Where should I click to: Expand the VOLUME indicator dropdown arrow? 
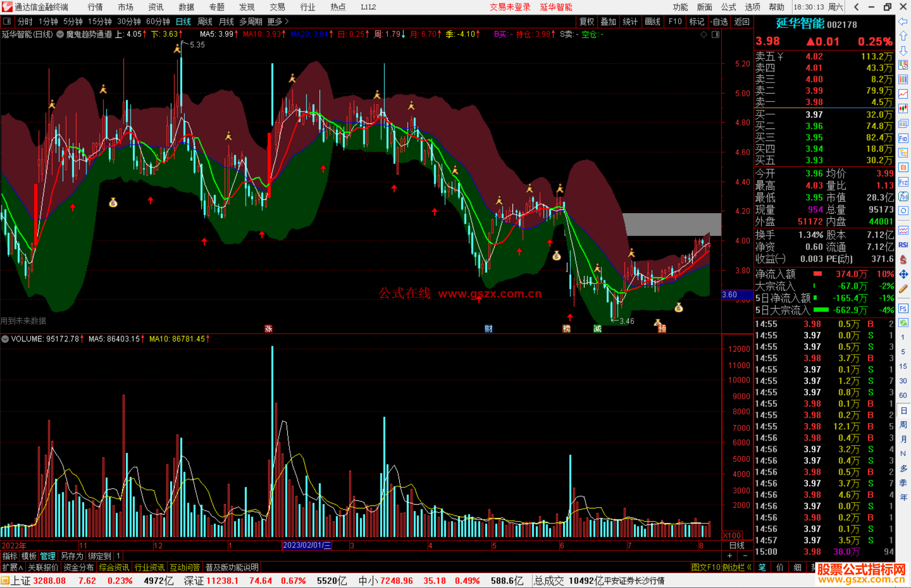point(5,339)
